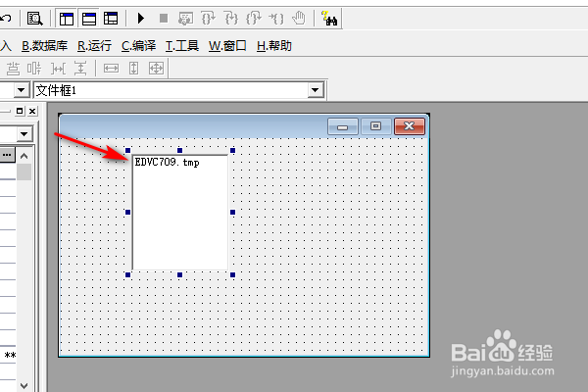Click the run-to-cursor braces debug icon
Image resolution: width=588 pixels, height=392 pixels.
[x=276, y=18]
